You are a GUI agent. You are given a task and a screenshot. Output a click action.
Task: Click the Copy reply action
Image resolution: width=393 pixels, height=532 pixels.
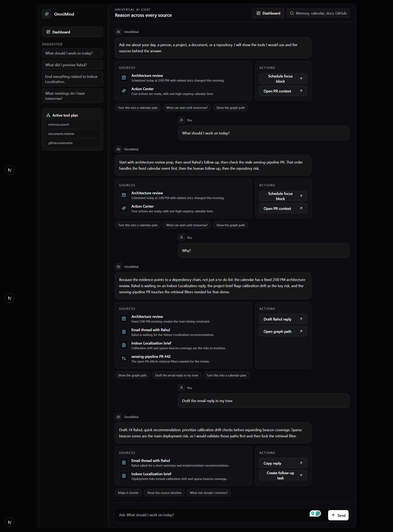click(283, 463)
